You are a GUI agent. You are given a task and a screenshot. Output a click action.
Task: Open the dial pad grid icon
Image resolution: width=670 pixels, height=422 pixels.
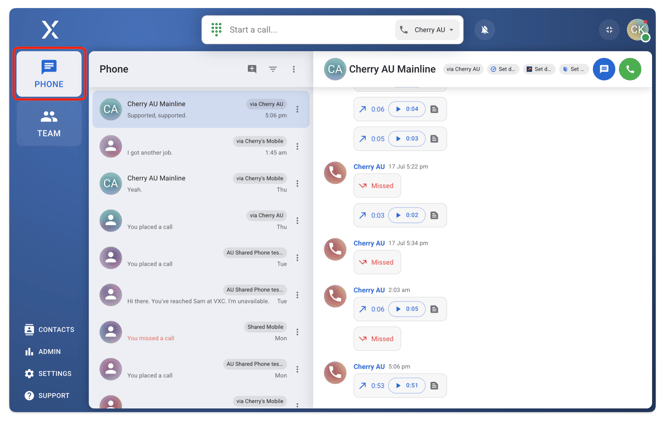pos(216,30)
